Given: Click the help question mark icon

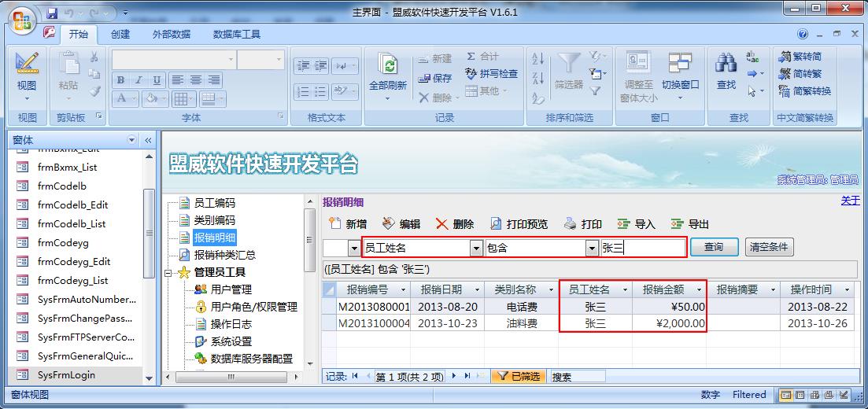Looking at the screenshot, I should click(x=803, y=34).
